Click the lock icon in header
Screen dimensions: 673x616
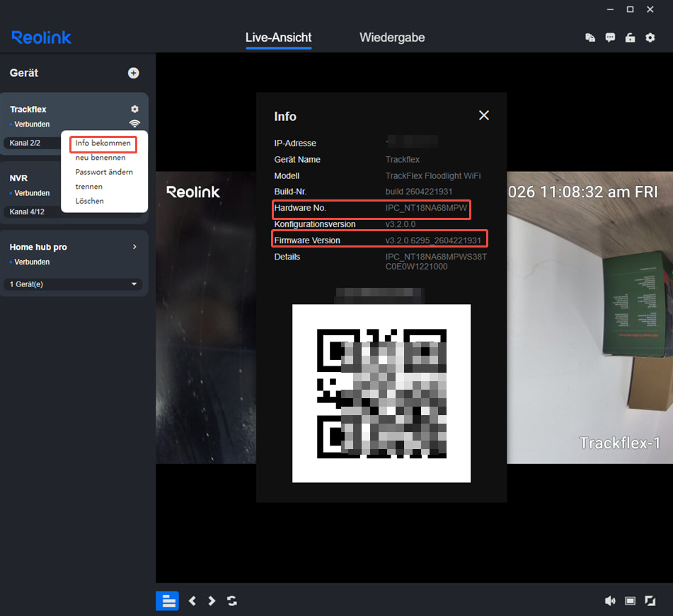point(630,37)
